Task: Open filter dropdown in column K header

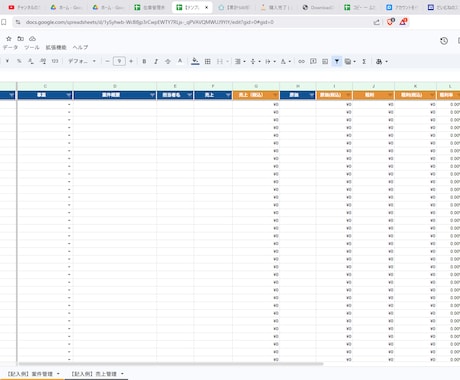Action: (432, 95)
